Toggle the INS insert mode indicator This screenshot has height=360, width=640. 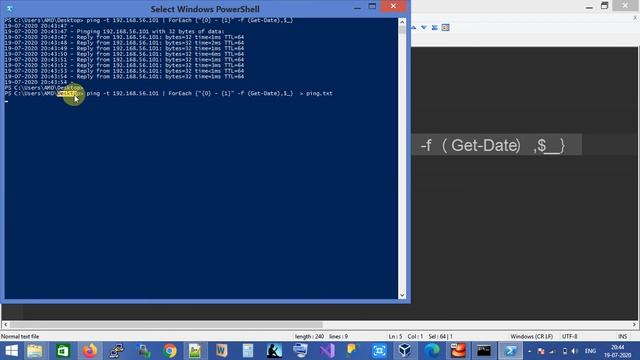point(622,337)
